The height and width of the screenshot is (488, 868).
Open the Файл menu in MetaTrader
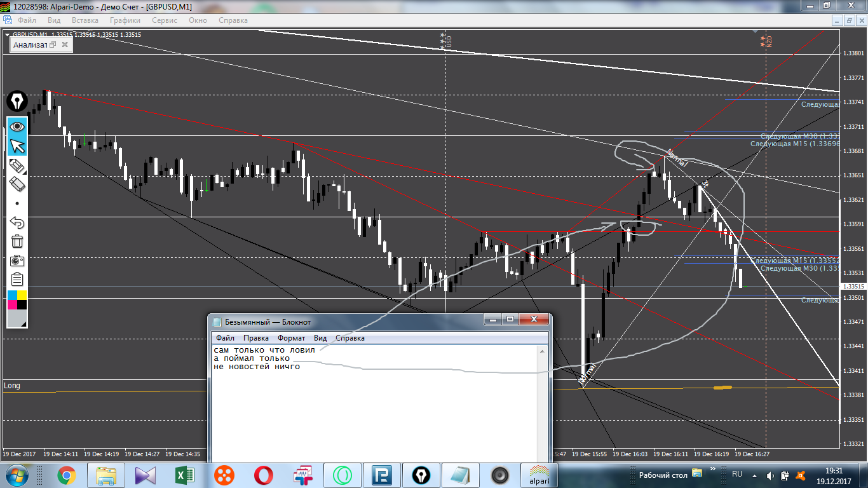[x=27, y=20]
